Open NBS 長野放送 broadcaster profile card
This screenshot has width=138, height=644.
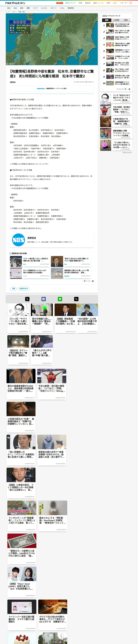pyautogui.click(x=52, y=240)
